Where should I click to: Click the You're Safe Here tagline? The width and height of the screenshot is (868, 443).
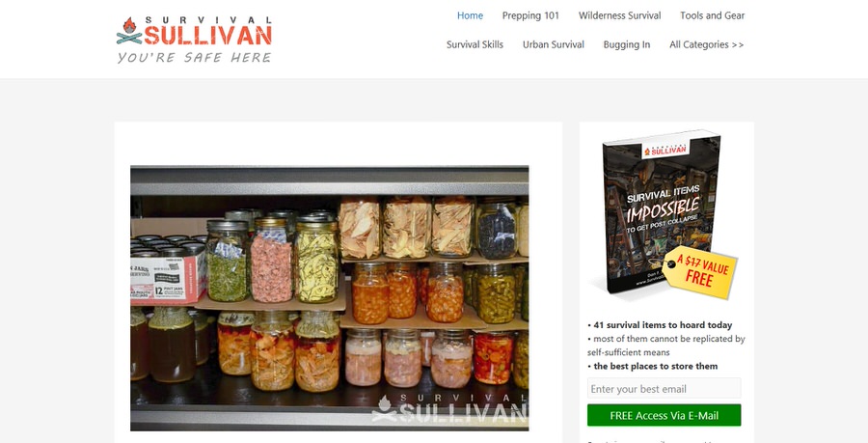[x=194, y=58]
